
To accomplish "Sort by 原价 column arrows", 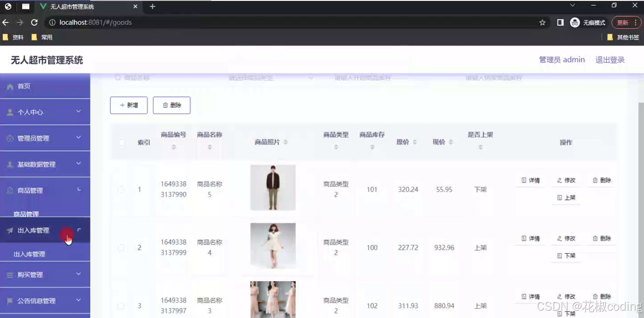I will coord(415,142).
